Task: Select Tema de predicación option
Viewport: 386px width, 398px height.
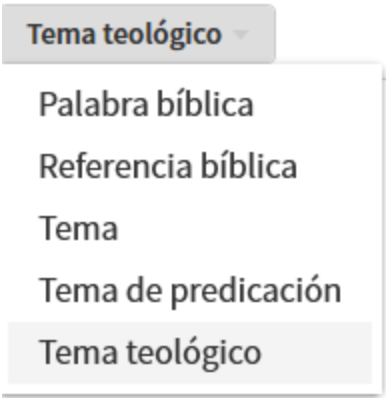Action: pos(190,290)
